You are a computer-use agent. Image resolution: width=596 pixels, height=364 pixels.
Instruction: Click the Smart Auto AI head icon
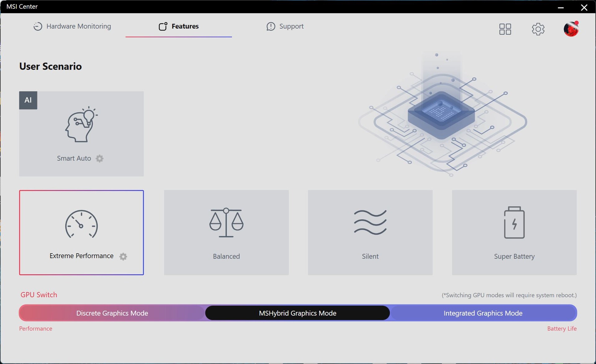(x=81, y=124)
